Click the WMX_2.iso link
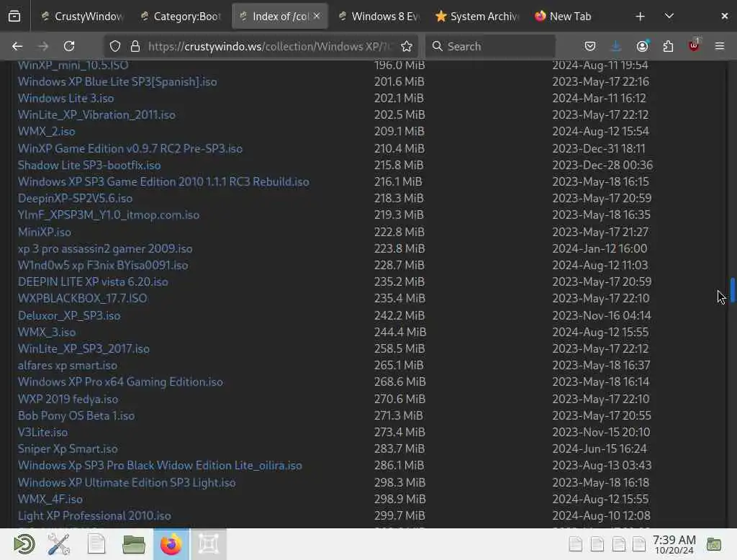The width and height of the screenshot is (737, 560). pyautogui.click(x=47, y=132)
